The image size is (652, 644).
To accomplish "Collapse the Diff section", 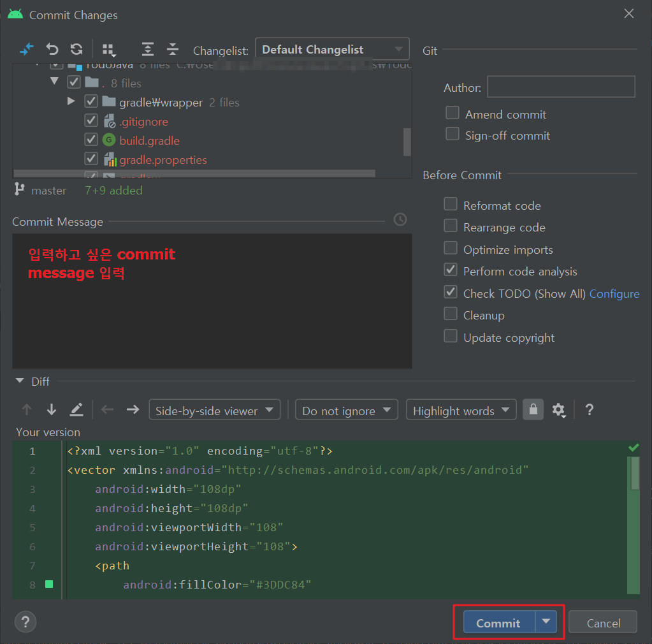I will click(20, 381).
